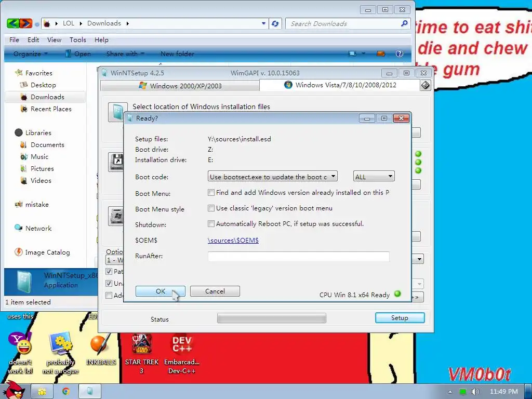Image resolution: width=532 pixels, height=399 pixels.
Task: Select Recent Places in navigation pane
Action: 50,109
